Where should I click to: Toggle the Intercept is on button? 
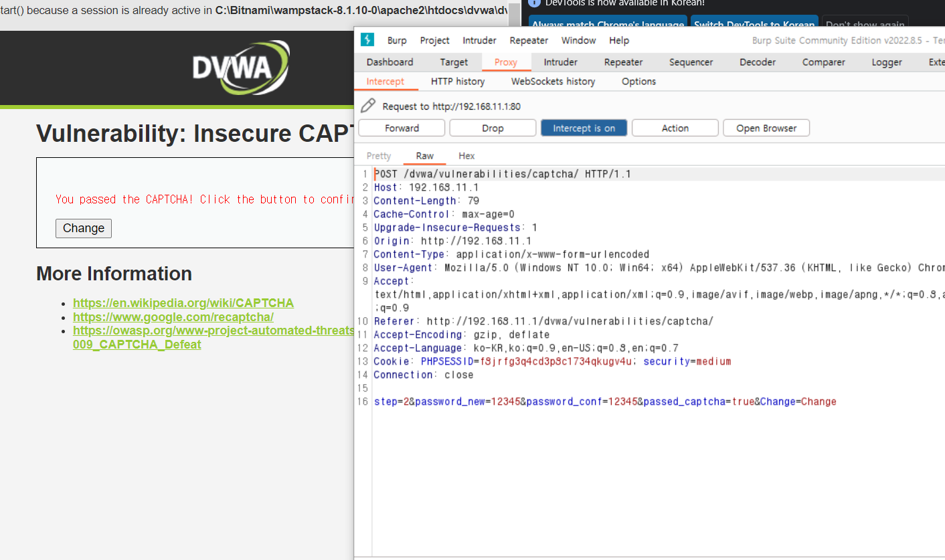click(x=584, y=128)
